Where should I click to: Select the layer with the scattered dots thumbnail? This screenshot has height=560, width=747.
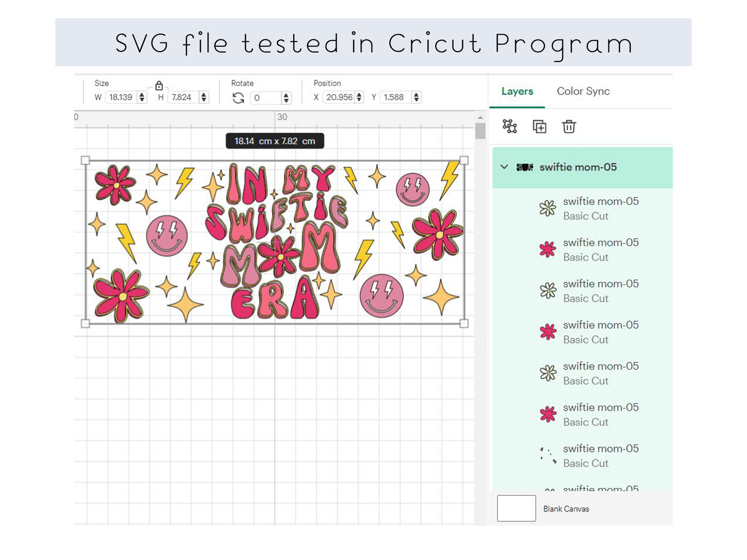(x=548, y=456)
